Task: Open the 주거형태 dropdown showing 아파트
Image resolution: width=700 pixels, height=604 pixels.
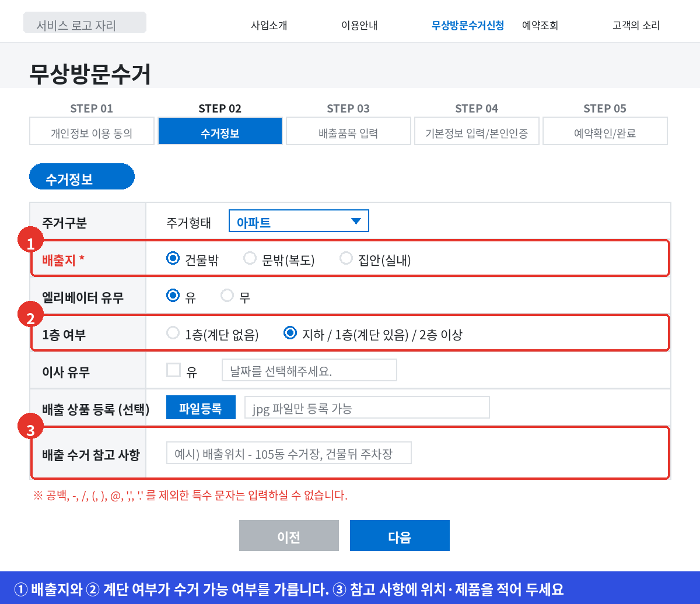Action: (x=299, y=221)
